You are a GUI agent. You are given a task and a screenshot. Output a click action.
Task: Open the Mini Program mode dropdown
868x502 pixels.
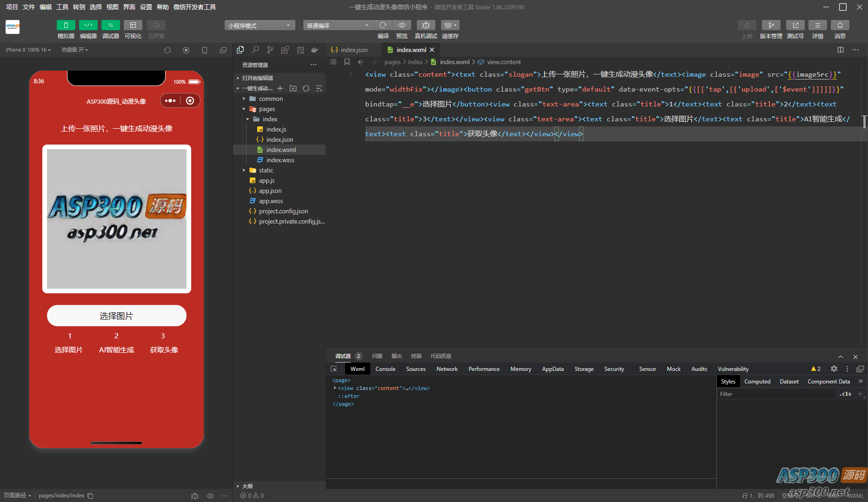259,26
